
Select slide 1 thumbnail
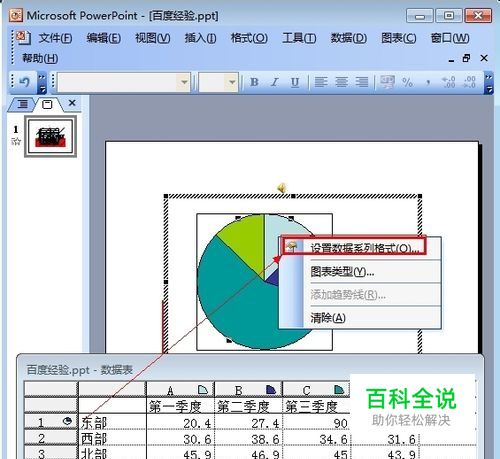coord(50,136)
